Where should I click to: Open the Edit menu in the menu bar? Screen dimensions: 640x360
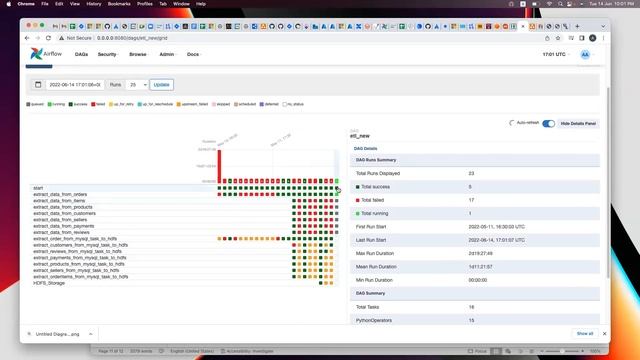tap(59, 4)
